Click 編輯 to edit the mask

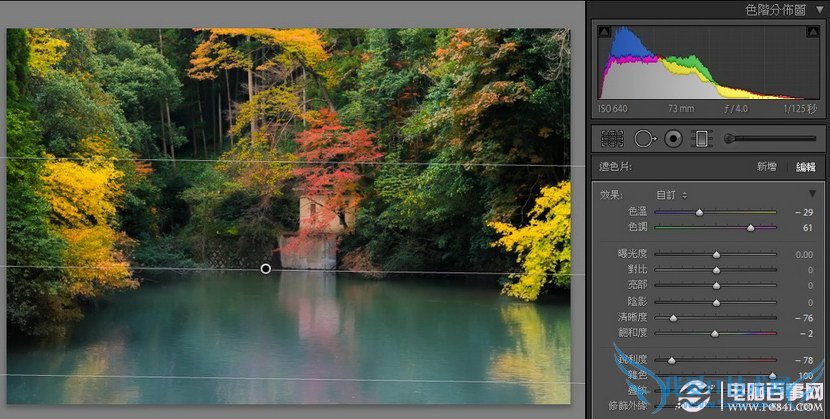[806, 167]
